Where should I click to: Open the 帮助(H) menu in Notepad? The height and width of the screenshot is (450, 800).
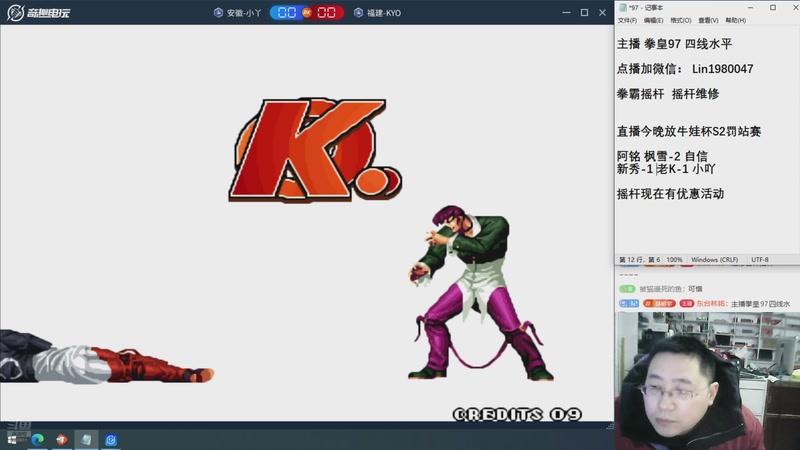(736, 20)
